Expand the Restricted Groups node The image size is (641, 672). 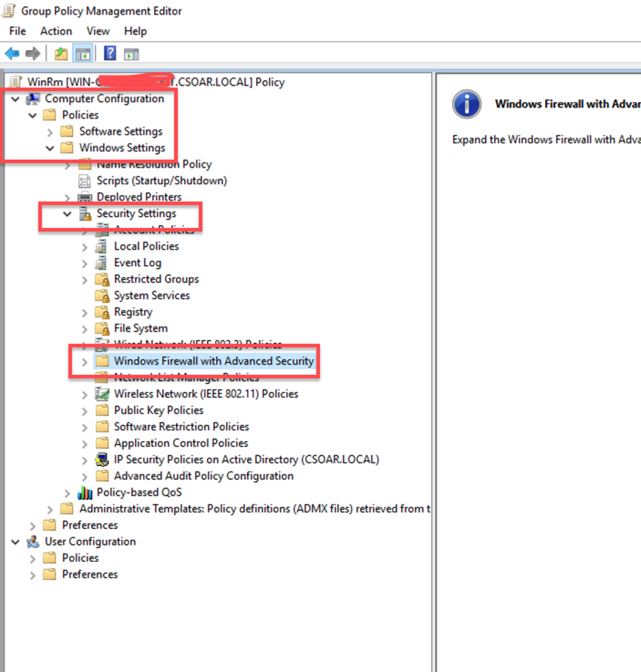[x=84, y=279]
